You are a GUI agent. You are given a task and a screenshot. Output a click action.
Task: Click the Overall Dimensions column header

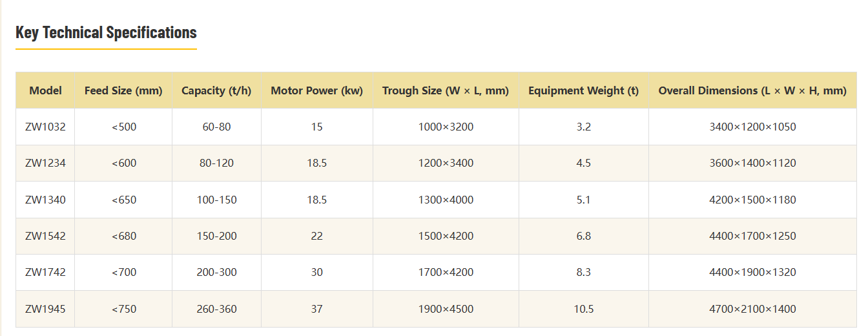point(752,90)
